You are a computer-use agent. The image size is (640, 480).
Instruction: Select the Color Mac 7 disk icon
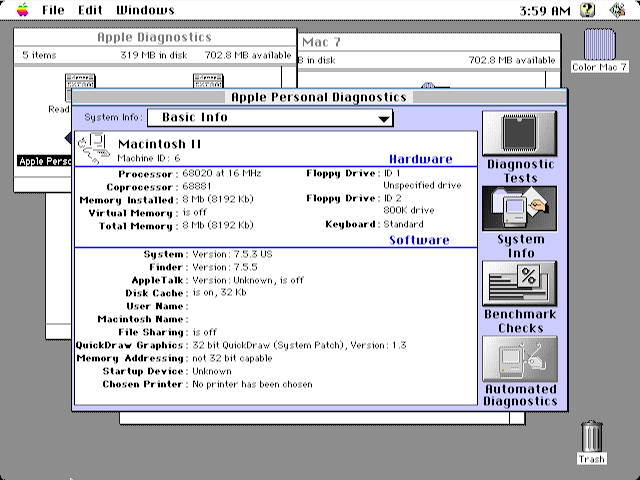599,44
